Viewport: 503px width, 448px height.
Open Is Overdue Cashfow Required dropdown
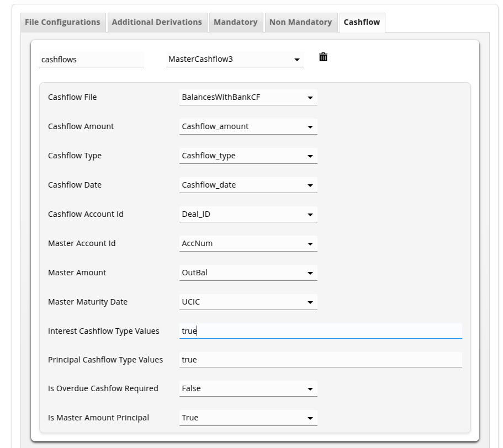248,389
